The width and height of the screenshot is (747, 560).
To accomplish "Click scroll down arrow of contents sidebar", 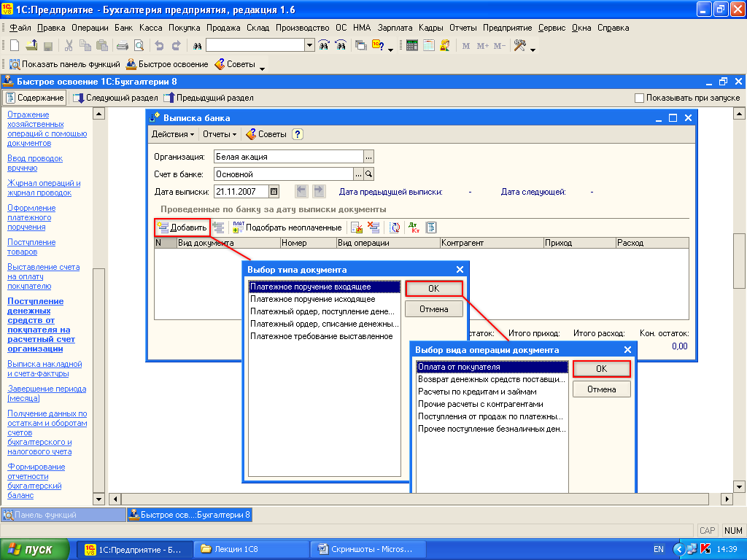I will click(x=98, y=499).
